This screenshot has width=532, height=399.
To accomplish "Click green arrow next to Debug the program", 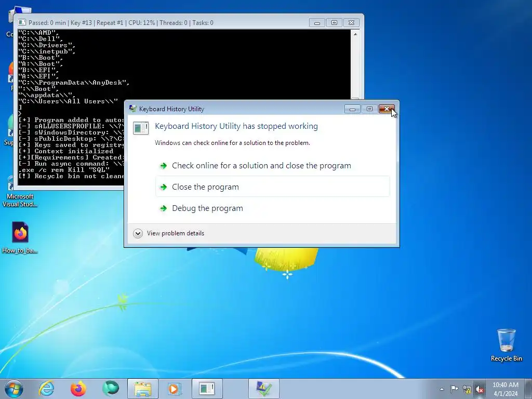I will coord(164,208).
